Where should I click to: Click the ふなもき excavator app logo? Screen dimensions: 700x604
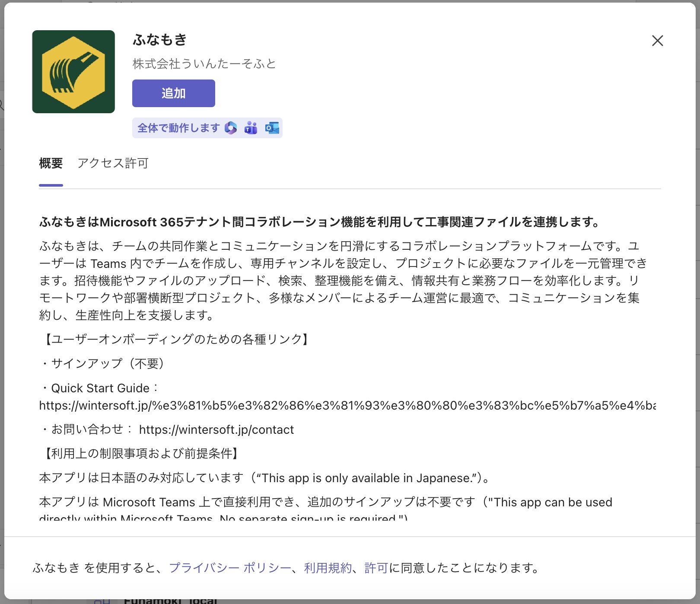[73, 72]
